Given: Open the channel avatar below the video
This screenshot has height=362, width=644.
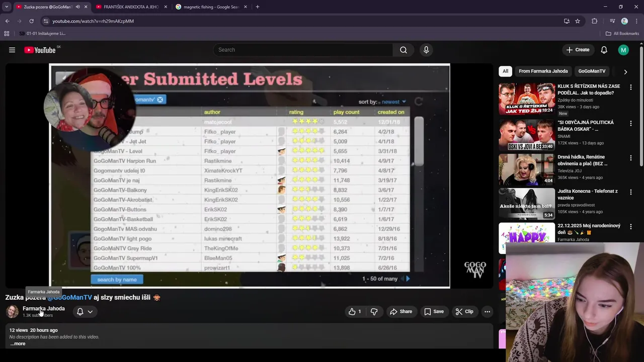Looking at the screenshot, I should pos(12,312).
